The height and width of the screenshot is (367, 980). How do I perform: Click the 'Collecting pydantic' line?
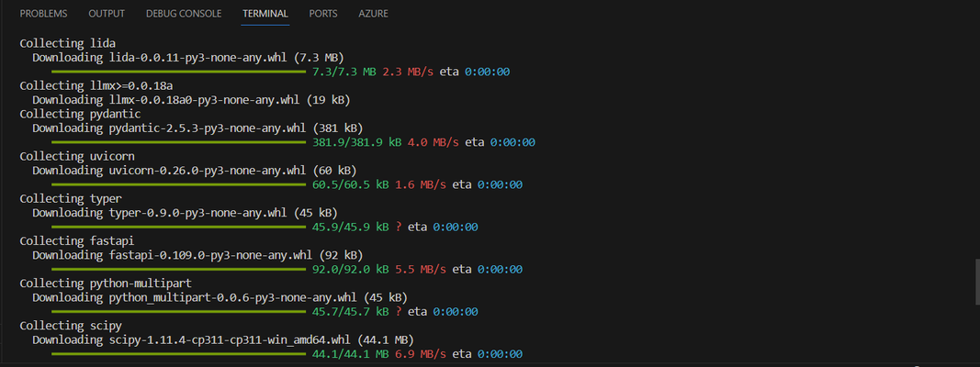point(80,114)
